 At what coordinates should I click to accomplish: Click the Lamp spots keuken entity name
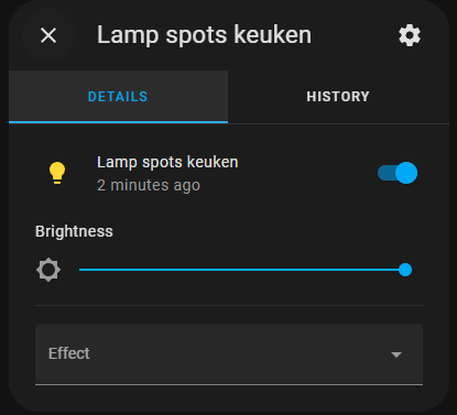coord(167,162)
